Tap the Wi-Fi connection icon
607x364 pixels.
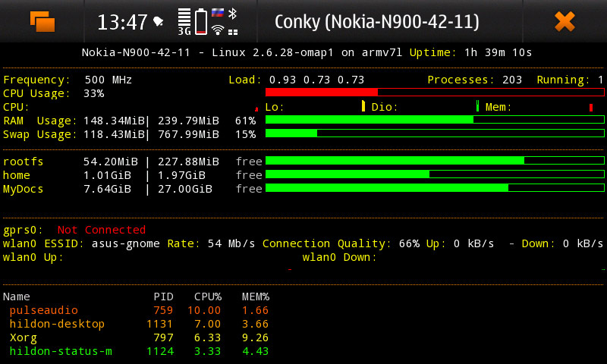(218, 30)
